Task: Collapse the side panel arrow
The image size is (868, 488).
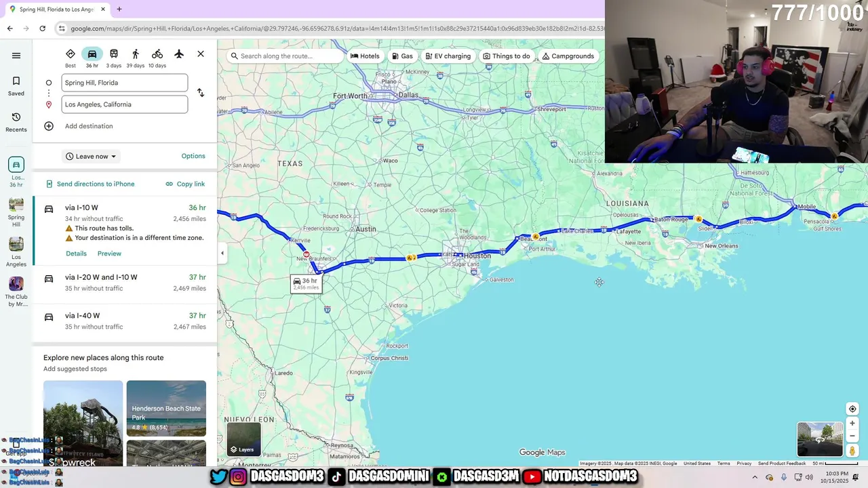Action: pos(222,253)
